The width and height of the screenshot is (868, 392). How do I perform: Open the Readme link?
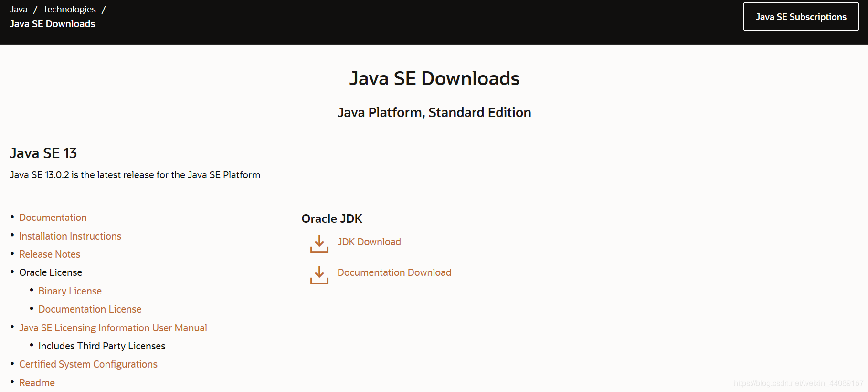tap(37, 383)
